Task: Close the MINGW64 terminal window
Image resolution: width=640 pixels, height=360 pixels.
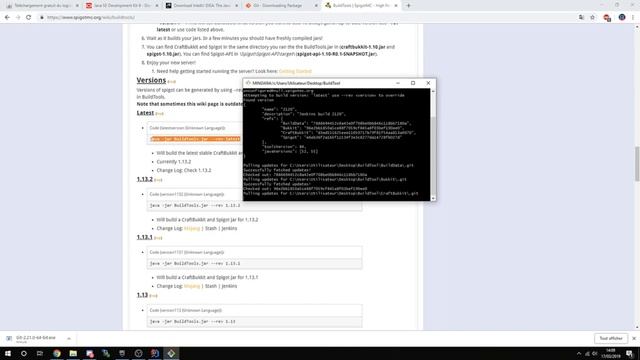Action: (x=428, y=83)
